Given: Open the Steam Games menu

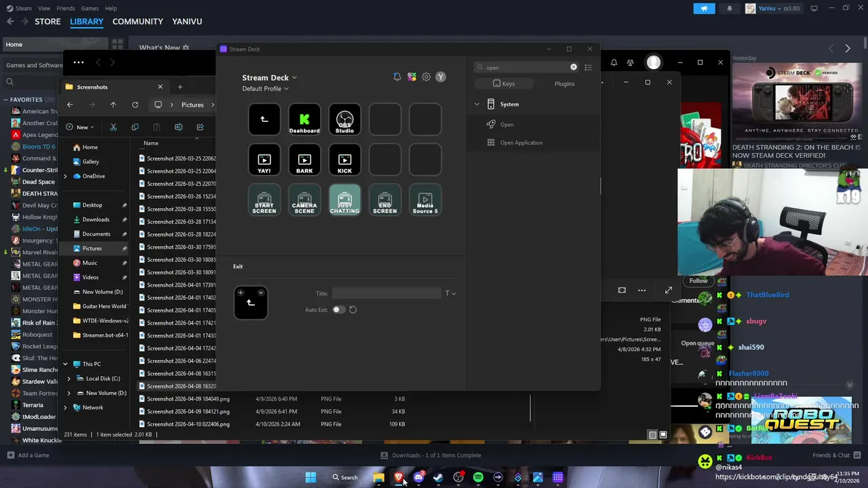Looking at the screenshot, I should [90, 8].
